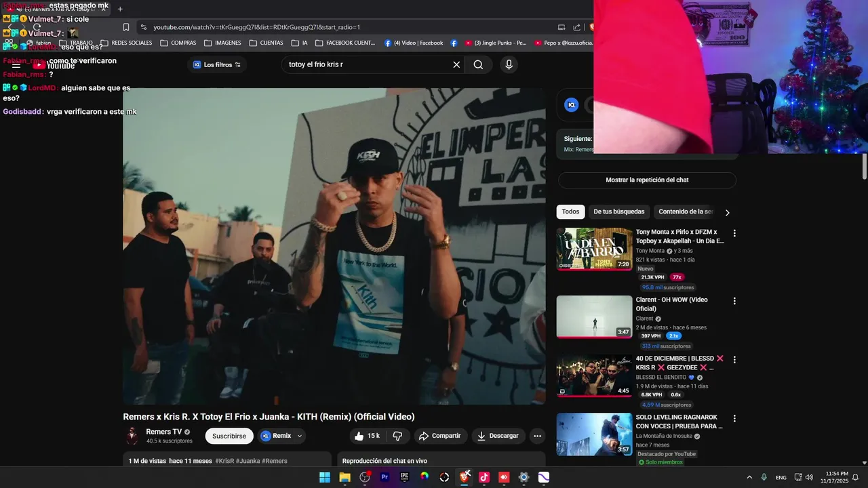Click the bookmark icon in the address bar
Viewport: 868px width, 488px height.
click(x=125, y=27)
